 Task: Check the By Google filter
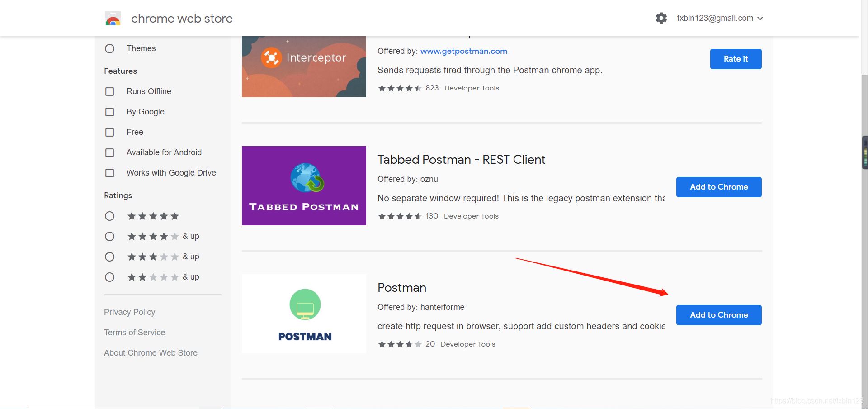click(110, 112)
